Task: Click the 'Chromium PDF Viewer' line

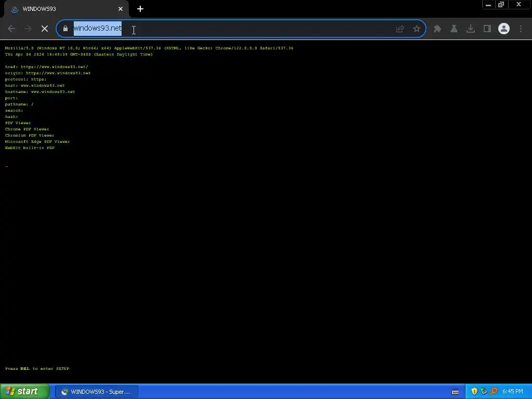Action: pyautogui.click(x=30, y=136)
